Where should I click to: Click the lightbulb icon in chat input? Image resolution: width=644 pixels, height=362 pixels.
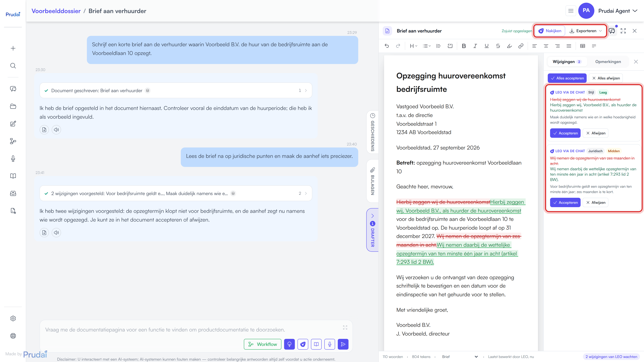pyautogui.click(x=289, y=344)
